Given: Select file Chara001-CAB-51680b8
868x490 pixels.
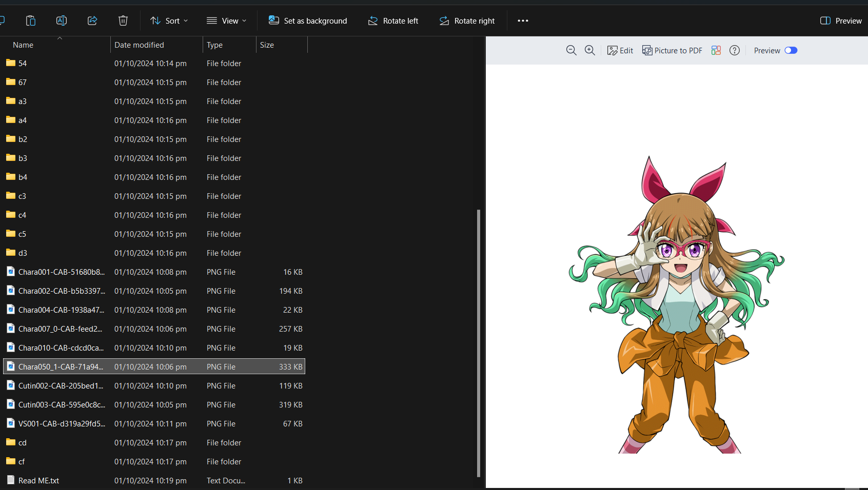Looking at the screenshot, I should point(154,272).
